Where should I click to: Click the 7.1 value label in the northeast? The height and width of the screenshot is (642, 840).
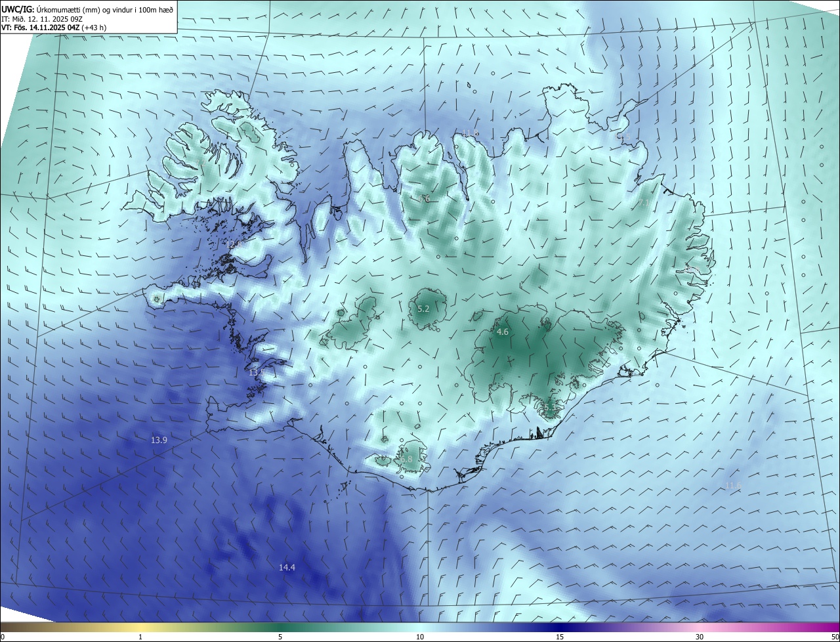coord(644,203)
